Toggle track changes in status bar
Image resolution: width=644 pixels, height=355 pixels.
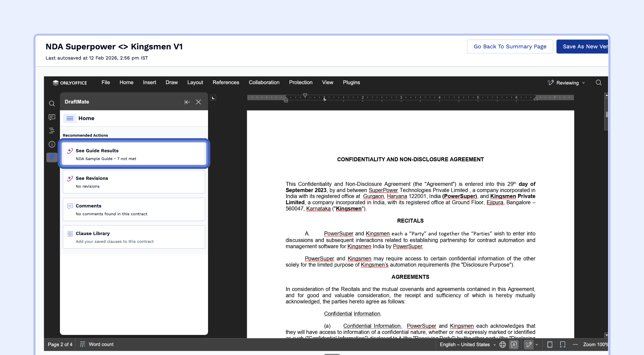pyautogui.click(x=529, y=344)
